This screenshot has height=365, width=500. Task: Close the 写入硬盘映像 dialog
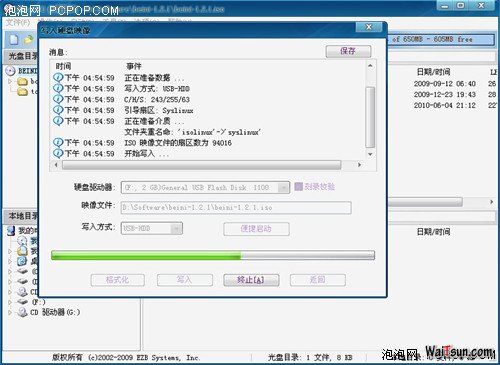369,27
